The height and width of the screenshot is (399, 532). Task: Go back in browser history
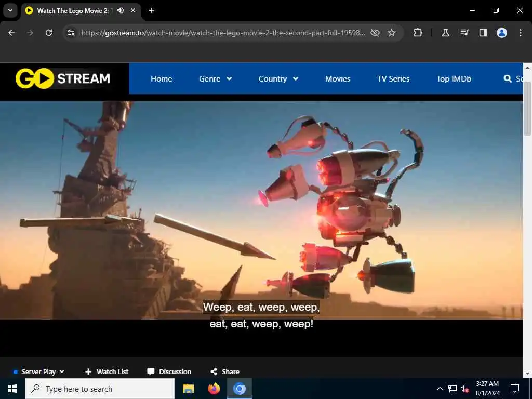coord(11,33)
